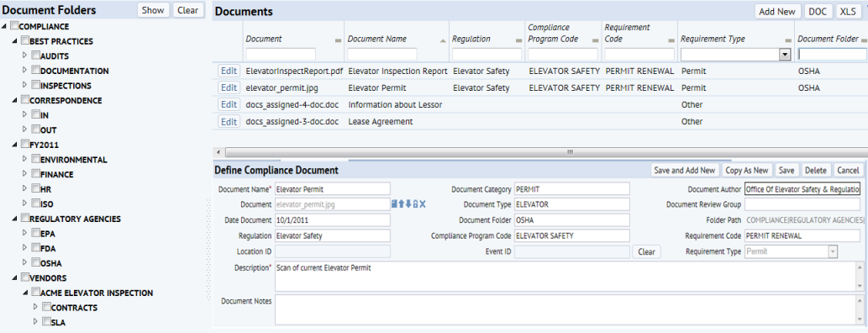Image resolution: width=868 pixels, height=333 pixels.
Task: Open the Requirement Type filter dropdown
Action: point(785,55)
